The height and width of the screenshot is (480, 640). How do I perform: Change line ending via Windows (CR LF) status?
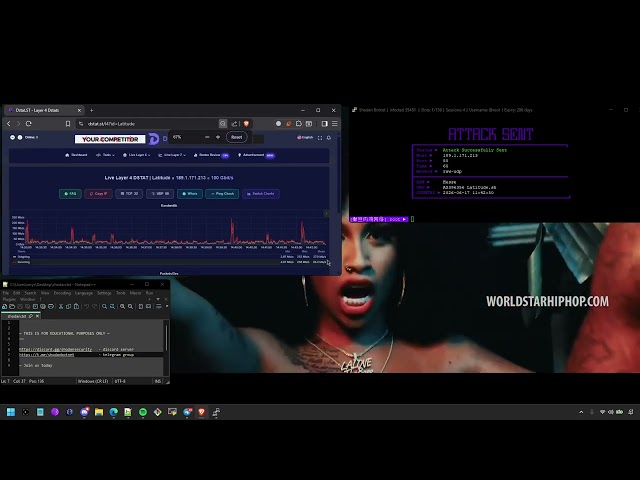93,381
